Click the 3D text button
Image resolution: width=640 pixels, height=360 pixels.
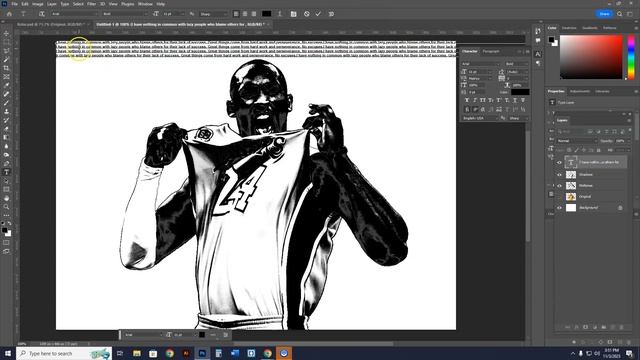331,14
